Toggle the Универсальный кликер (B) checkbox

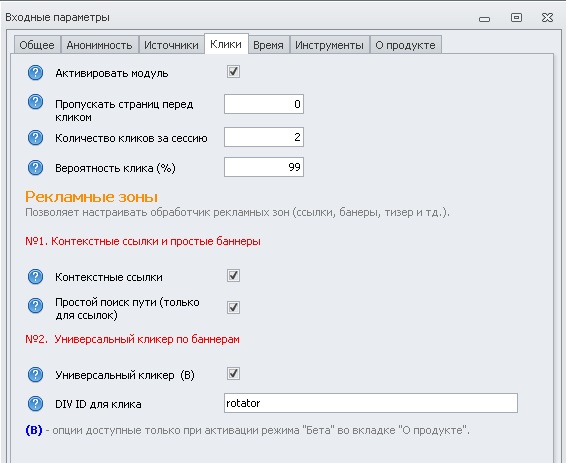(233, 374)
